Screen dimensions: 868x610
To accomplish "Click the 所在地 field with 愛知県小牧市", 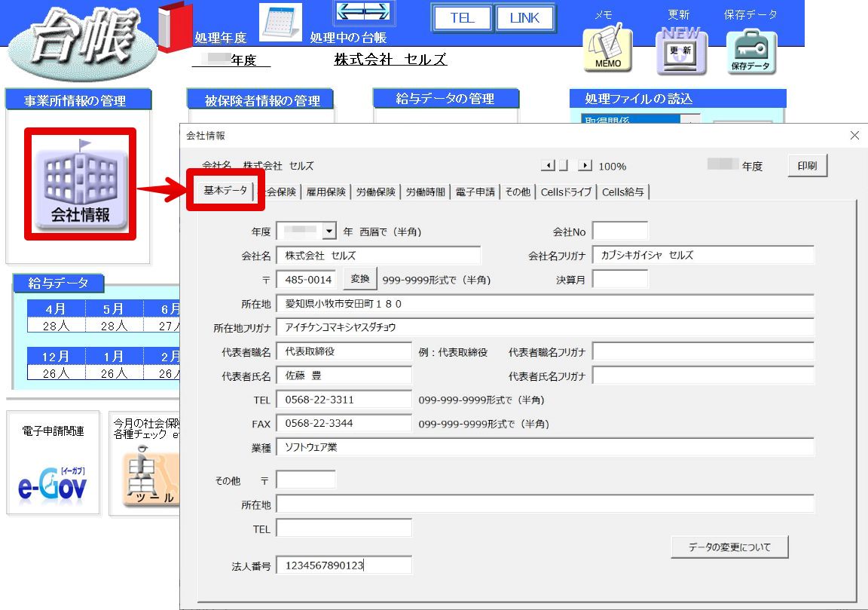I will click(x=546, y=304).
